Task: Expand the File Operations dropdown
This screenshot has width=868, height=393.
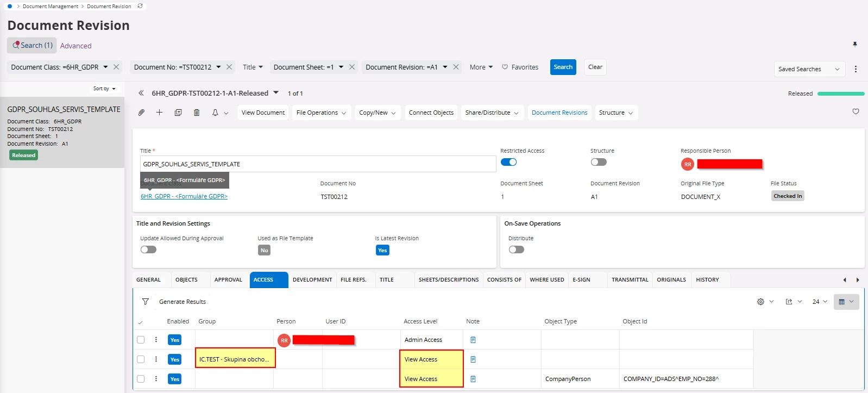Action: 321,113
